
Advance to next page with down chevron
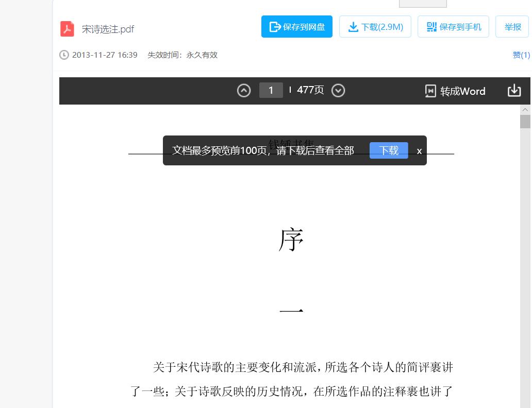(x=338, y=90)
